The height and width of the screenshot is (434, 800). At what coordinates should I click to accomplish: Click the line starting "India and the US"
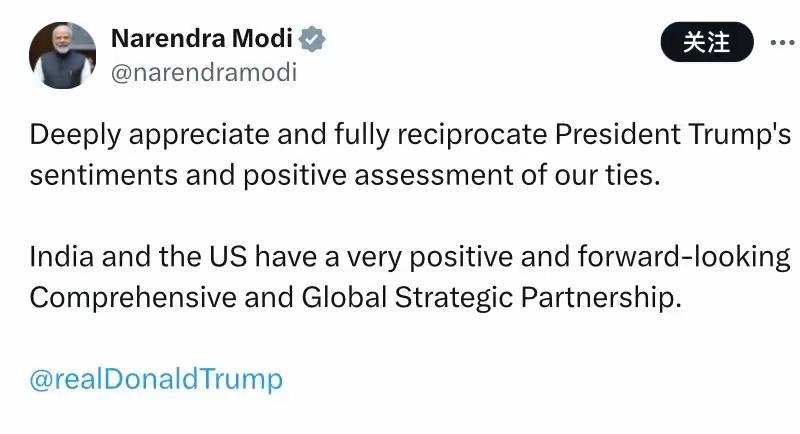tap(410, 257)
